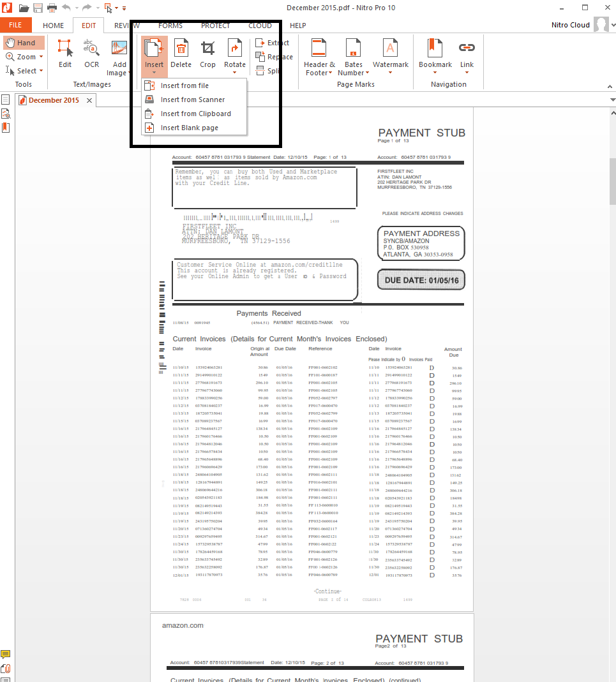
Task: Open the Pages pane in left sidebar
Action: click(x=6, y=100)
